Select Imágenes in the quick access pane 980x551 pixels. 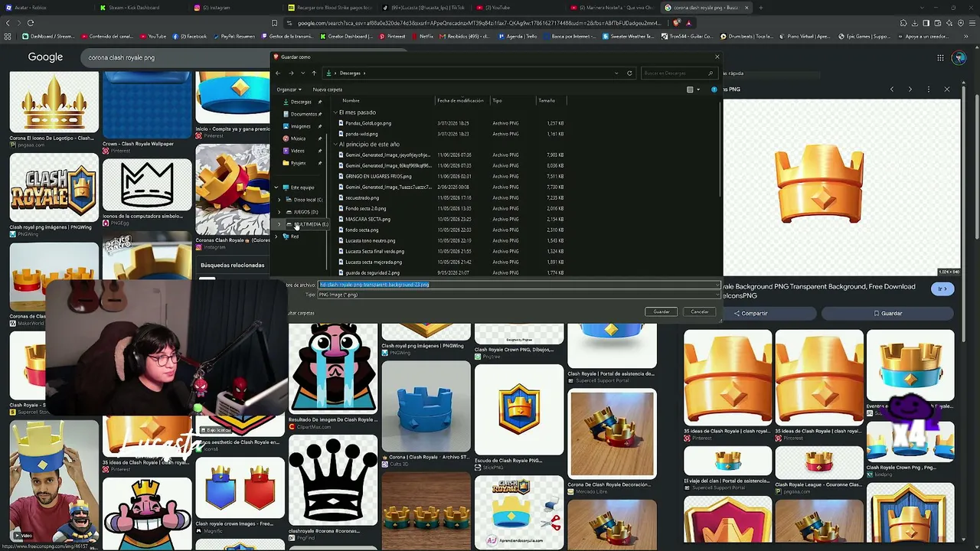(301, 126)
